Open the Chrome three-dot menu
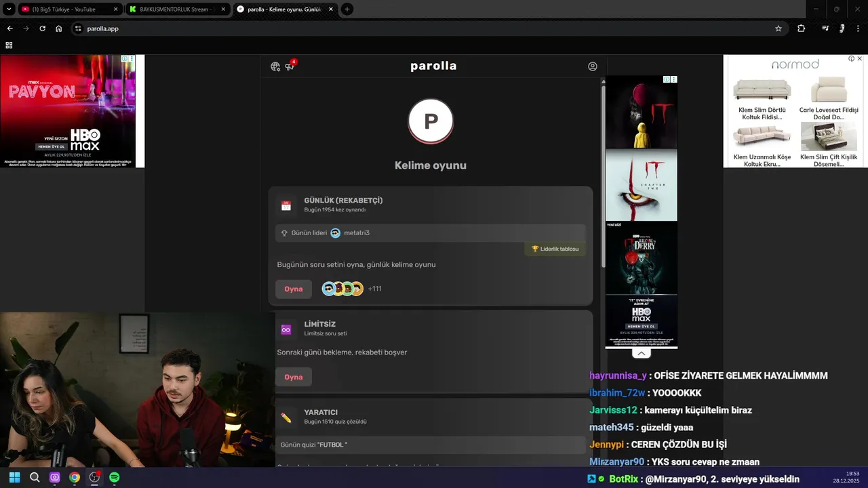Viewport: 868px width, 488px height. [x=858, y=28]
